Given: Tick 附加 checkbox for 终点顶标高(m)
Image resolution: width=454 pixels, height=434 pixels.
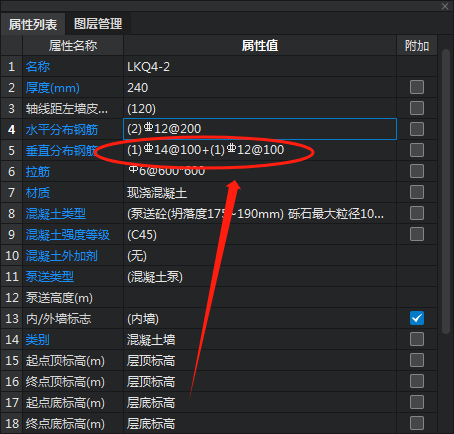Looking at the screenshot, I should tap(417, 381).
